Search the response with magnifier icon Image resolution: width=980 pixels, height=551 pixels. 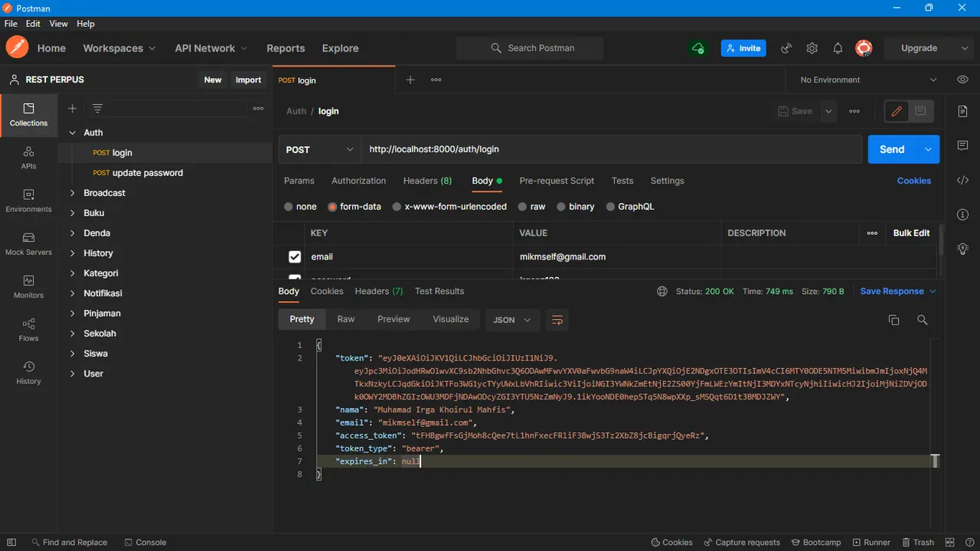click(922, 320)
